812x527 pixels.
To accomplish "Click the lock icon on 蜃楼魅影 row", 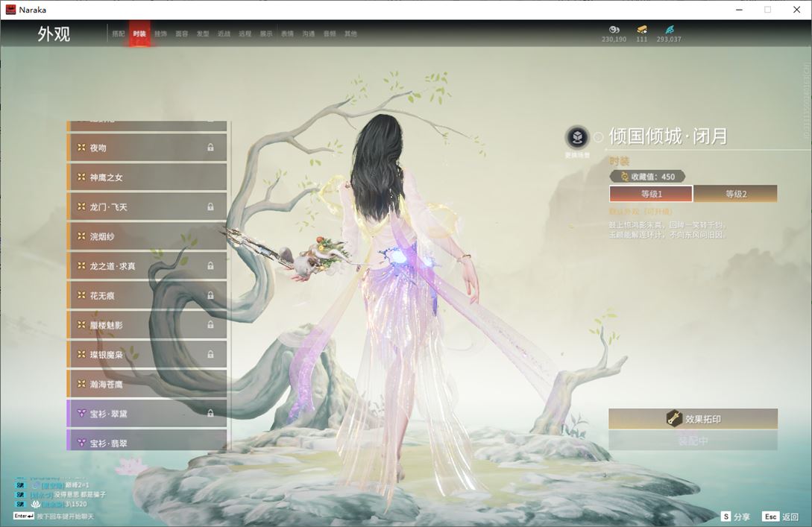I will (x=210, y=324).
